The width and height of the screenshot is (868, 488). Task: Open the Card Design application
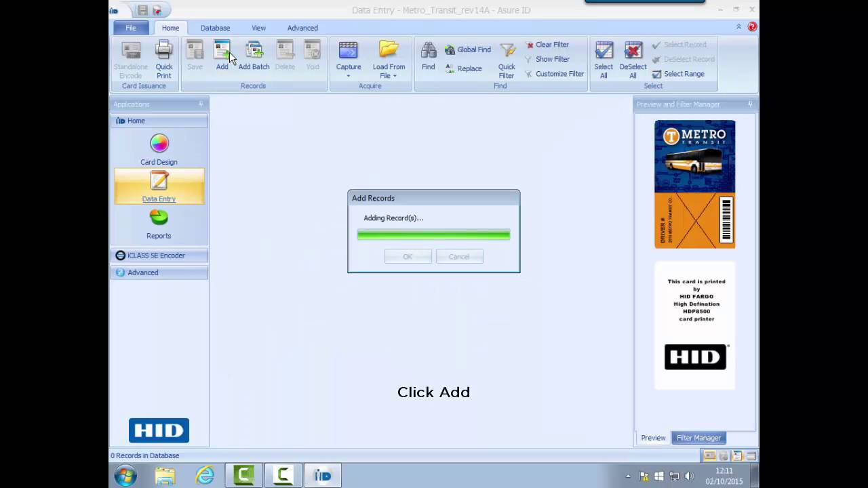159,149
